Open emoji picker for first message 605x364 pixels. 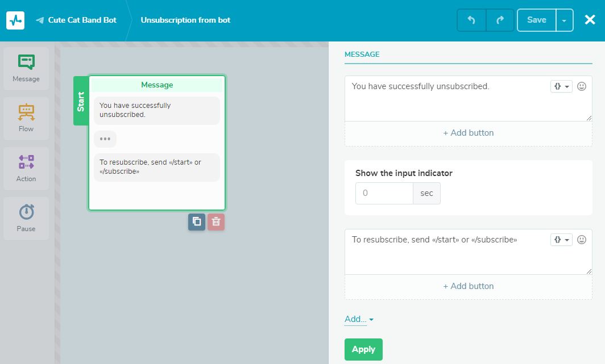pyautogui.click(x=582, y=86)
